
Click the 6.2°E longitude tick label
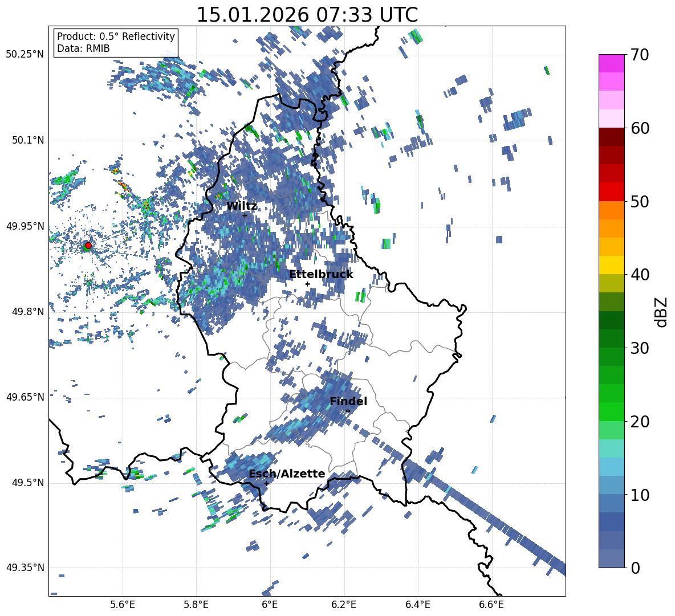[x=344, y=605]
